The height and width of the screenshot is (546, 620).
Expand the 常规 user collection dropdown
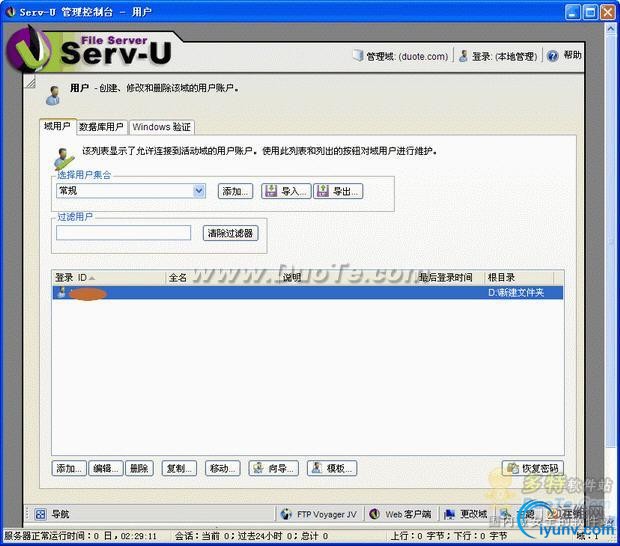pos(199,191)
